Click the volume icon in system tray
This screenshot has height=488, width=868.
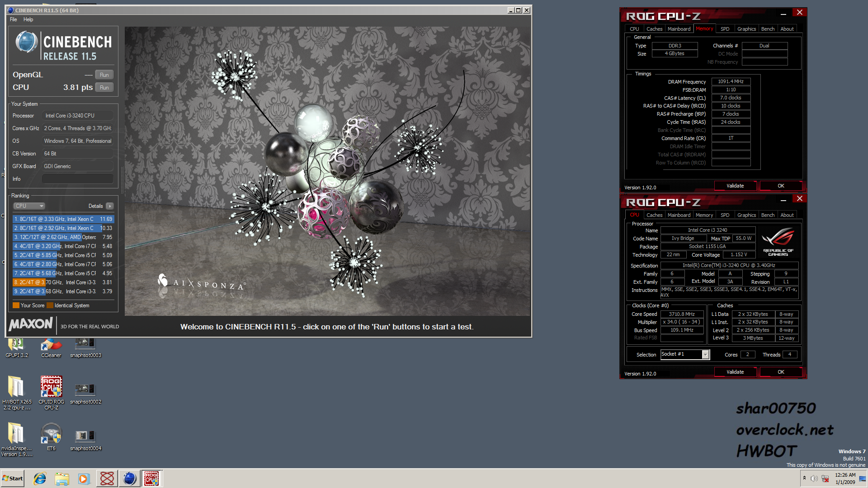click(814, 479)
